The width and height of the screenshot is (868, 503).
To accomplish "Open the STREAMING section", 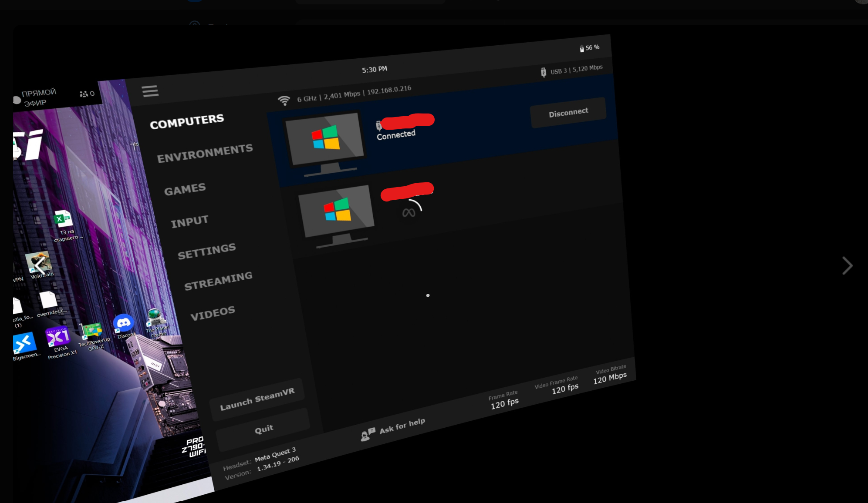I will point(219,281).
